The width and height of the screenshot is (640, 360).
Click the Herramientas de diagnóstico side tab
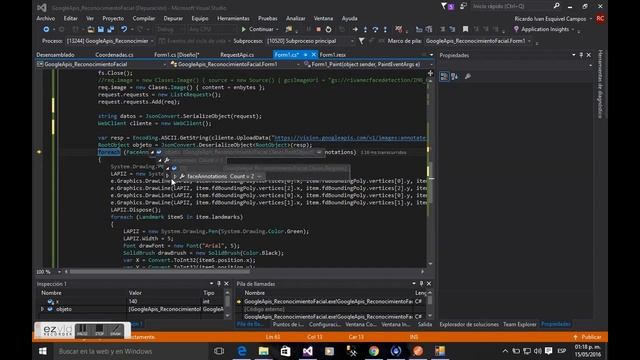(600, 84)
